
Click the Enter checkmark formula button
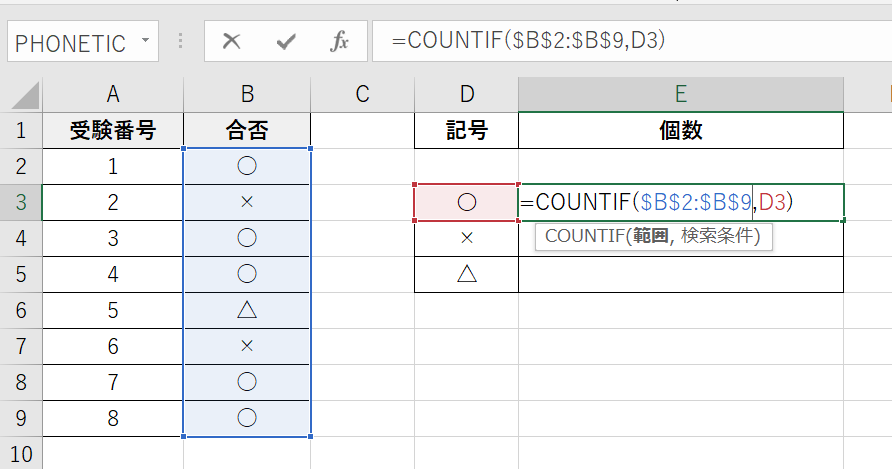(287, 42)
